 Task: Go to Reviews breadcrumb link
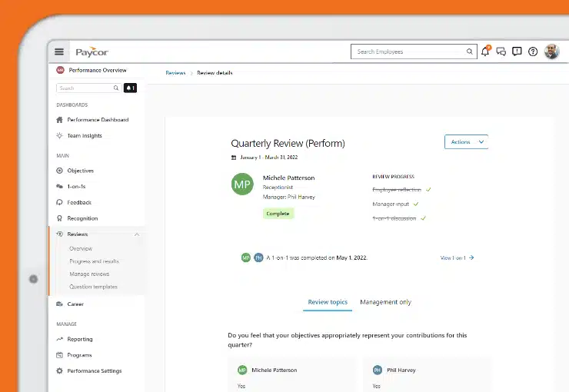pyautogui.click(x=175, y=73)
